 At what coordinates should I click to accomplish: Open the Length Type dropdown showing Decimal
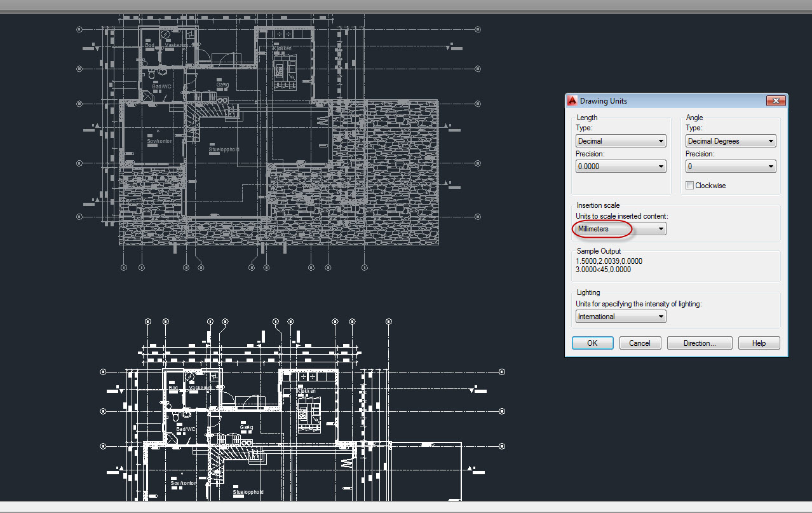tap(621, 141)
